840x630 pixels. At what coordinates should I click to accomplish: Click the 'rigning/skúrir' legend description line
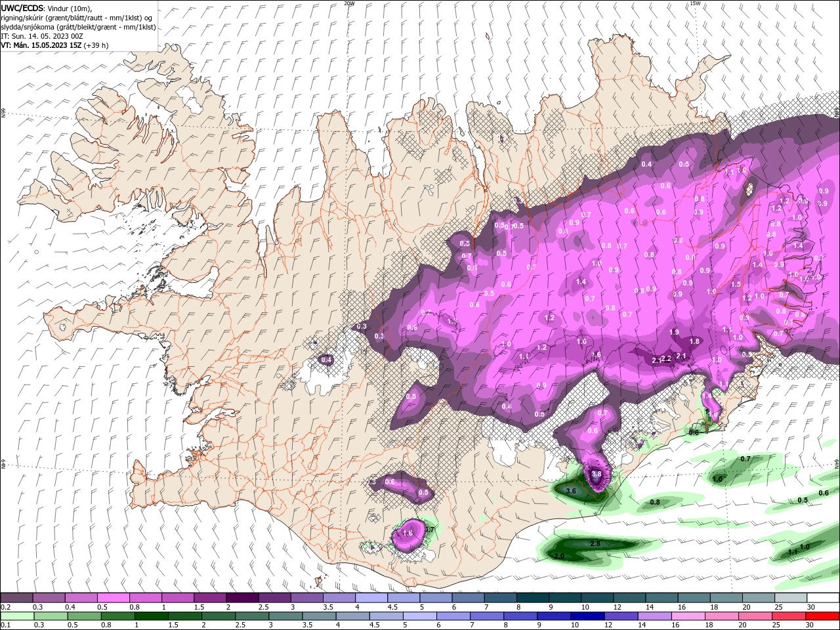[76, 18]
